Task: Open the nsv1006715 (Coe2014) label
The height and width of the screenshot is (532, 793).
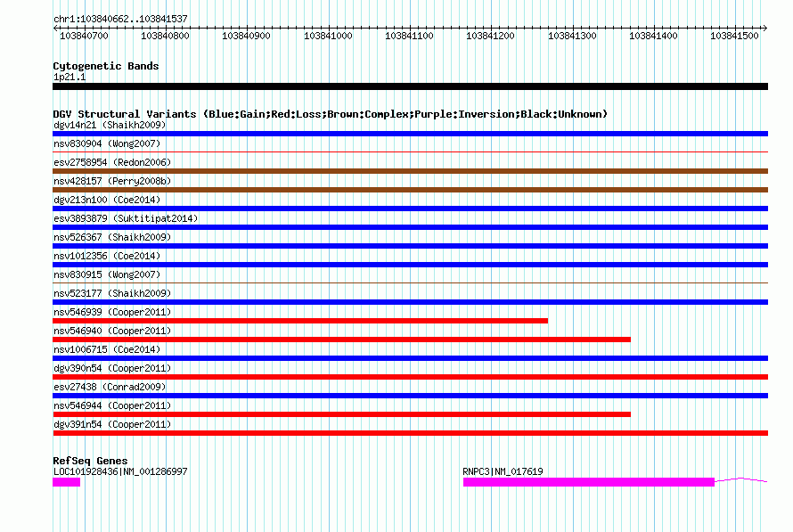Action: pyautogui.click(x=107, y=349)
